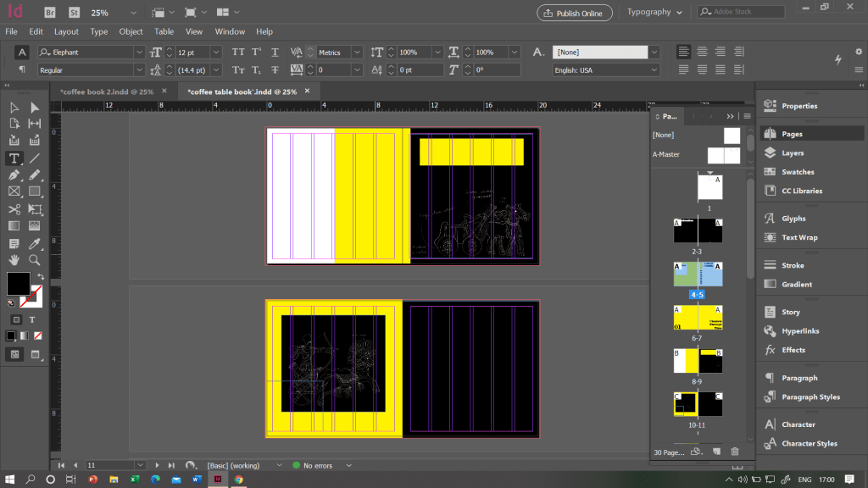Select the 6-7 spread thumbnail
The width and height of the screenshot is (868, 488).
(x=698, y=318)
